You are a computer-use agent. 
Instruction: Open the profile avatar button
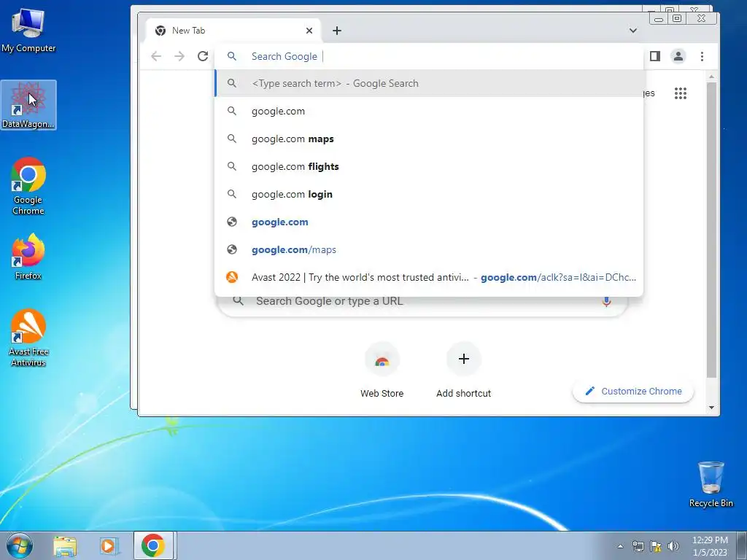678,56
